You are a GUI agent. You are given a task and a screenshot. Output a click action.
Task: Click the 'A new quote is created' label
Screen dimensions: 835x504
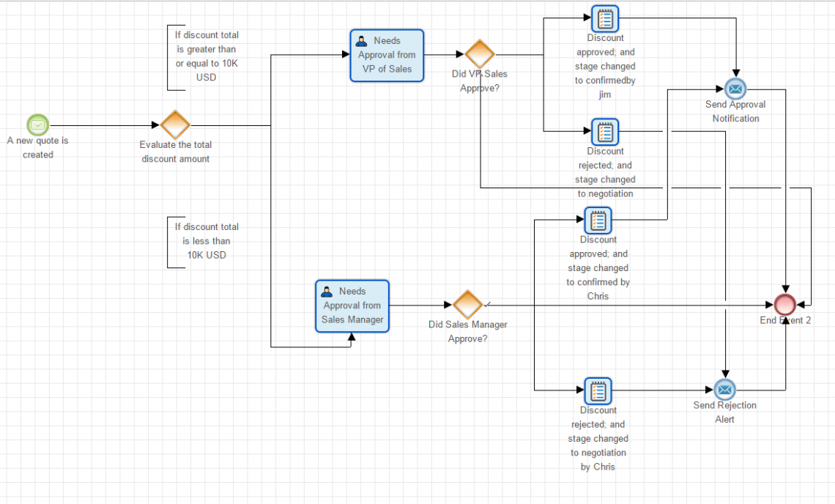(x=37, y=147)
